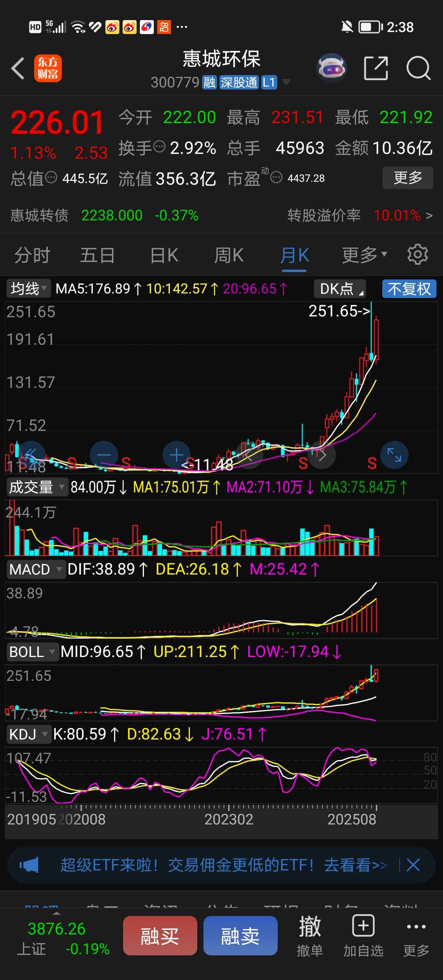
Task: Tap the 深股通 badge
Action: point(239,82)
